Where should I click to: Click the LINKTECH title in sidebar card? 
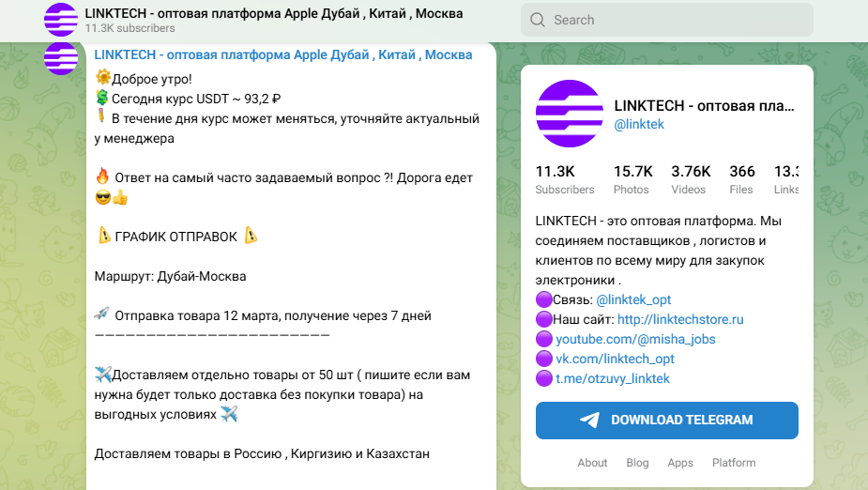tap(704, 106)
